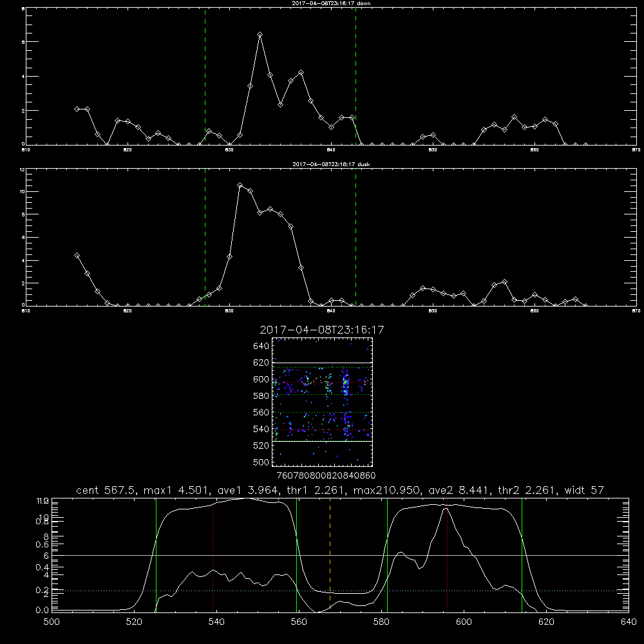Click x-axis label 860 under the dusk plot
644x644 pixels.
535,311
